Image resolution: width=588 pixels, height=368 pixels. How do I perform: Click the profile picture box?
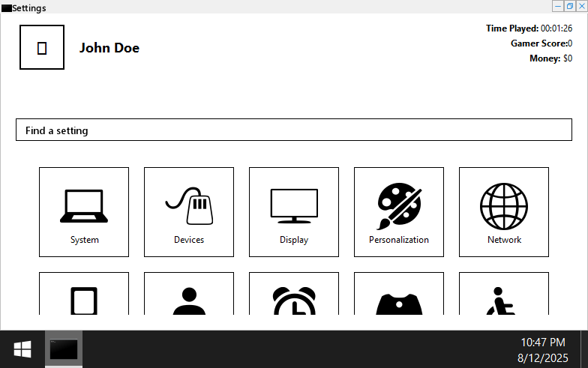(42, 47)
